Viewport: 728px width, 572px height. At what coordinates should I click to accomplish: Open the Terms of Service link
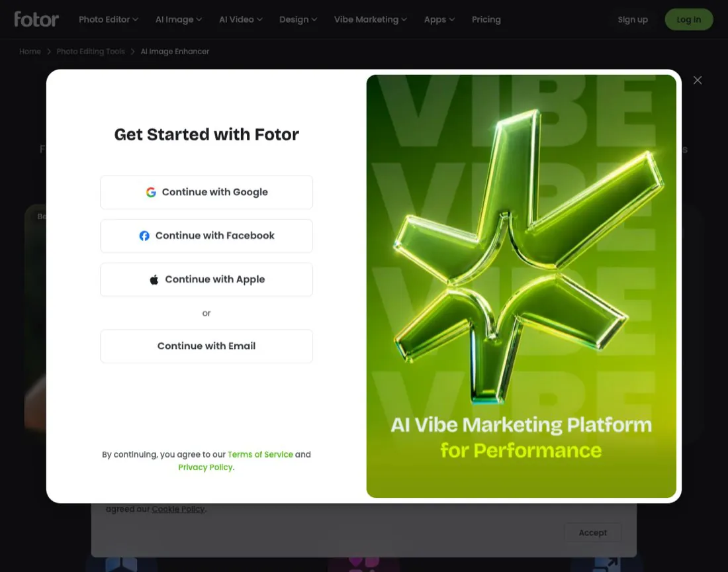coord(260,455)
